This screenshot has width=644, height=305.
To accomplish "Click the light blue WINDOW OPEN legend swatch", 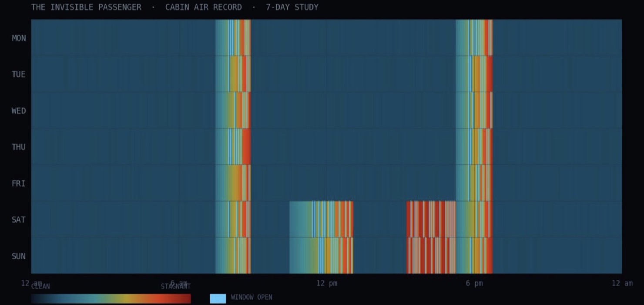I will [218, 298].
